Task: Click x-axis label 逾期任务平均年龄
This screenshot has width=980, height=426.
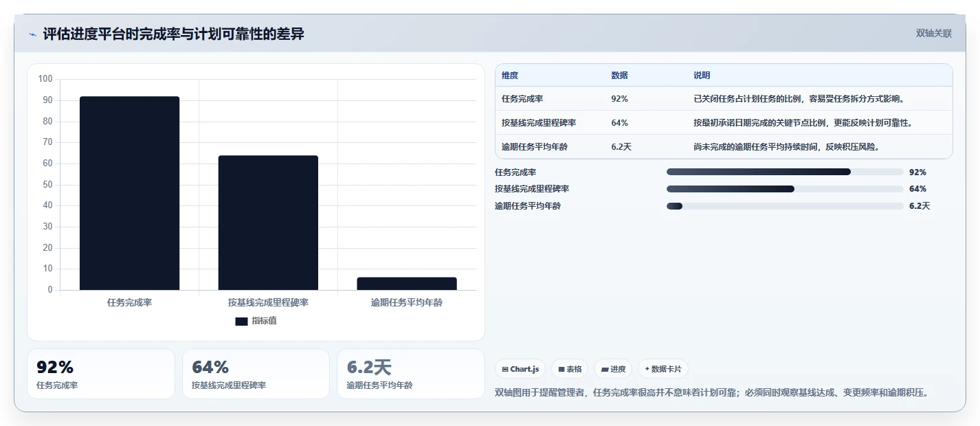Action: tap(407, 302)
